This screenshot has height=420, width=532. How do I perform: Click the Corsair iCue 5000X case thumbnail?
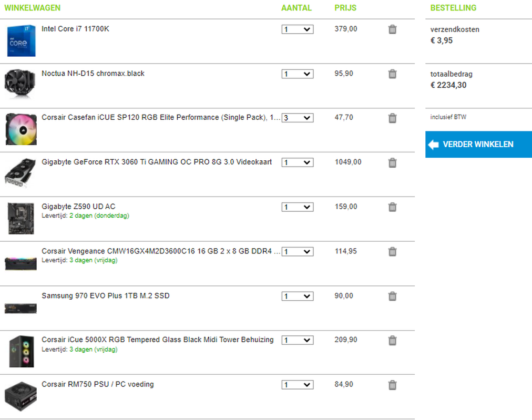(x=21, y=351)
